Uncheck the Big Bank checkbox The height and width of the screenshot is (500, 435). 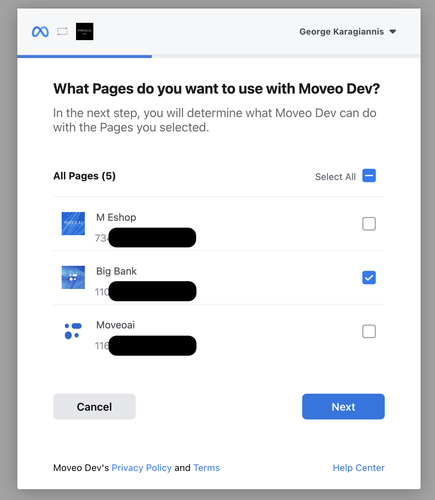tap(369, 278)
